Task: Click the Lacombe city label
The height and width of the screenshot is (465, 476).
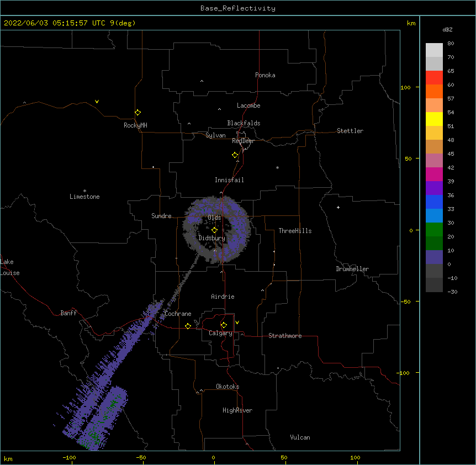Action: pos(248,105)
